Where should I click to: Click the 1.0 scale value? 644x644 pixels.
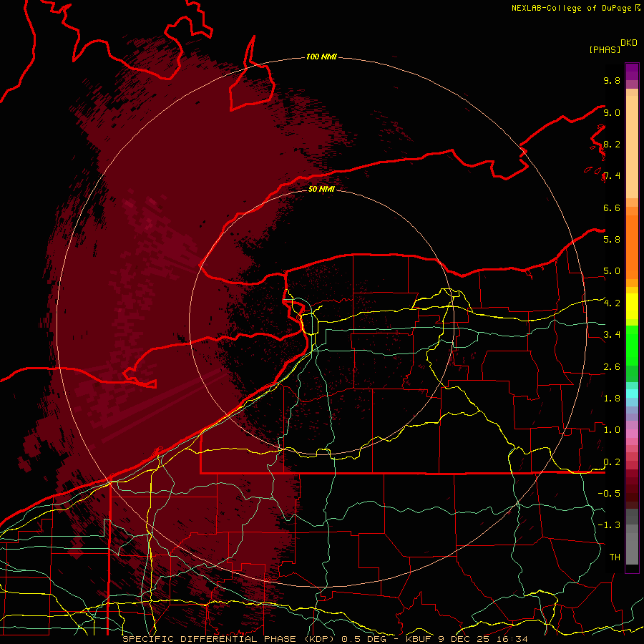612,429
